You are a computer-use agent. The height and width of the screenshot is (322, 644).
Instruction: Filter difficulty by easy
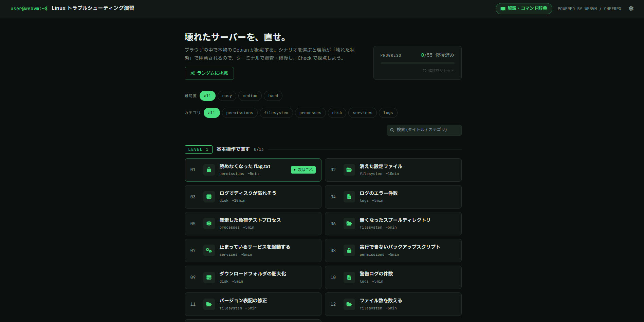click(227, 96)
